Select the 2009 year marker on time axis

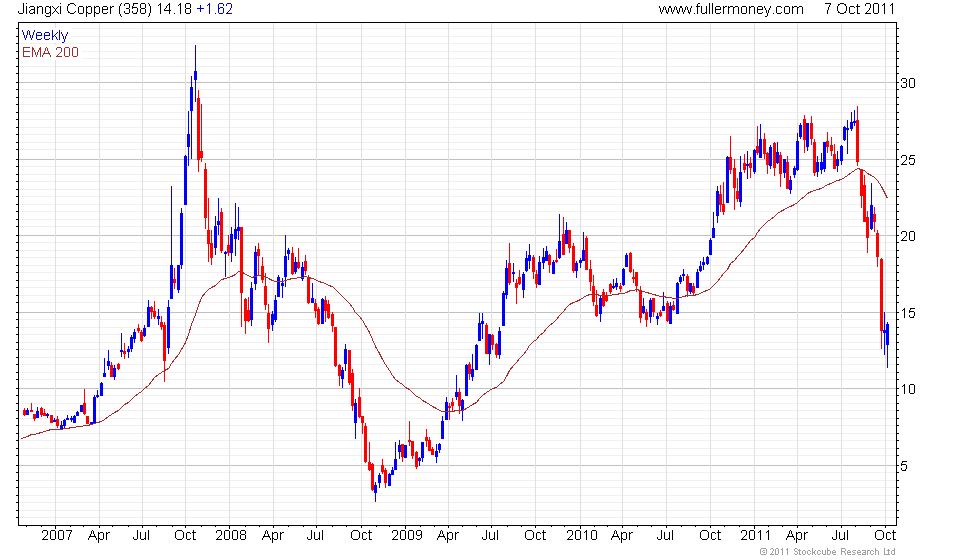tap(407, 535)
